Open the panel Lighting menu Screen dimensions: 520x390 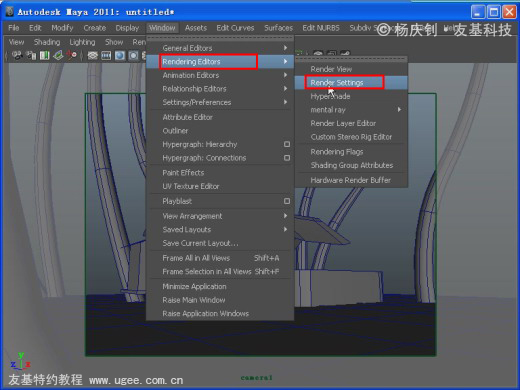point(82,42)
